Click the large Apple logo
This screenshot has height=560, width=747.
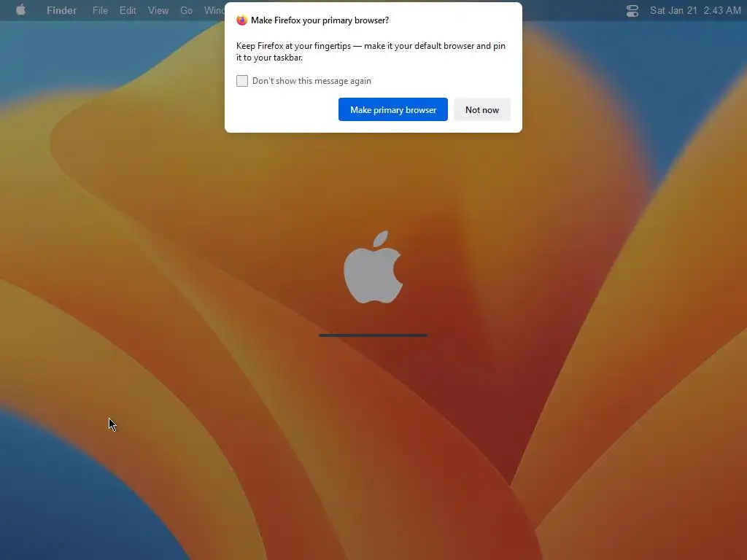[x=373, y=267]
